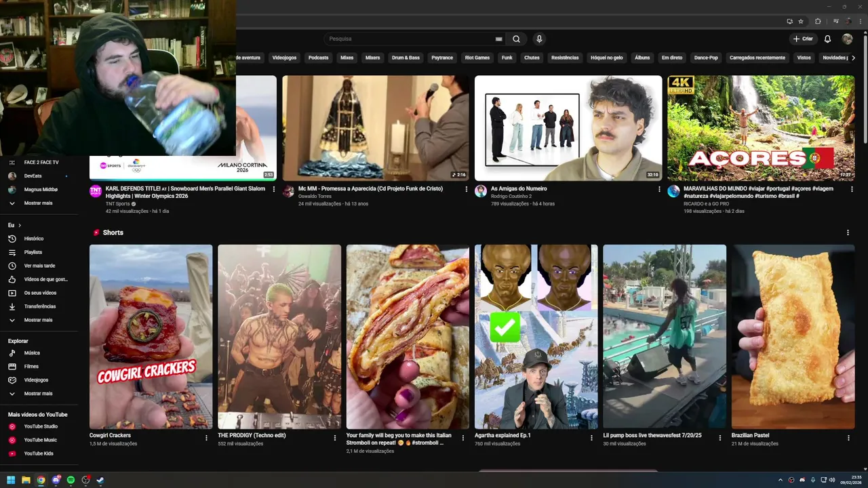This screenshot has height=488, width=868.
Task: Open the Chrome three-dot menu
Action: 860,21
